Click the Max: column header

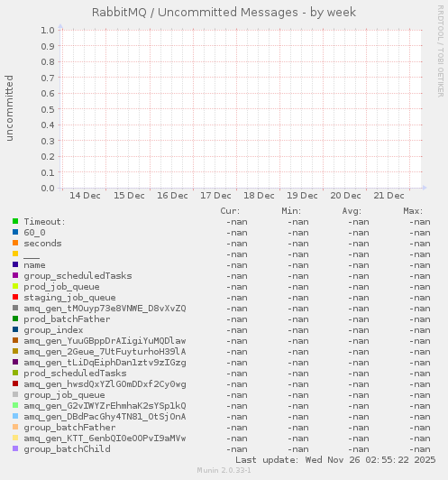click(x=413, y=211)
